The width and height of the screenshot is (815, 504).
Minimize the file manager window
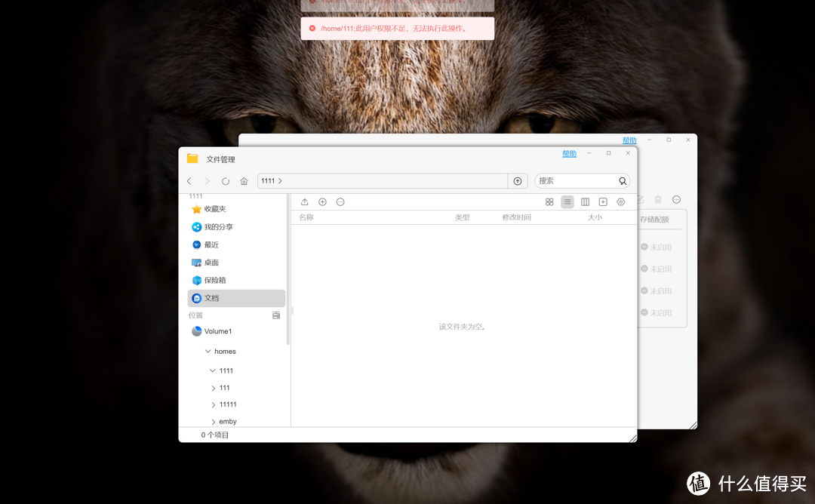589,153
